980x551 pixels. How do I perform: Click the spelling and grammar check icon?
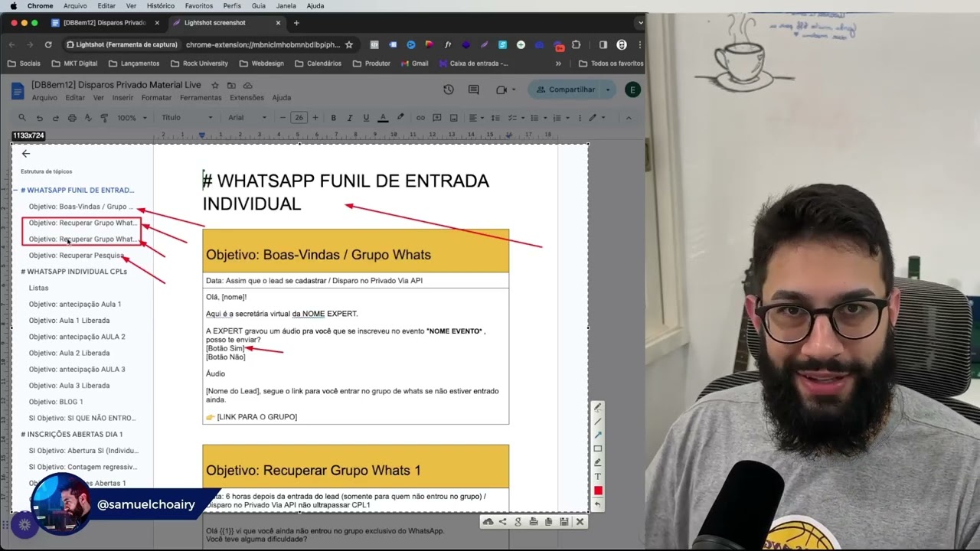(x=88, y=118)
